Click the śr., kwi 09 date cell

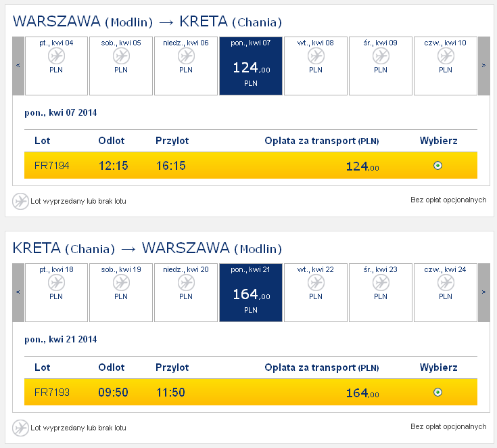[381, 66]
